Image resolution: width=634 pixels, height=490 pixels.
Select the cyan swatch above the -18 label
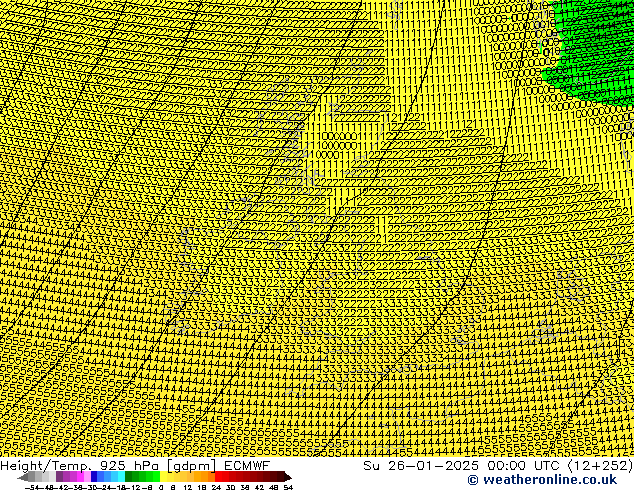(121, 476)
